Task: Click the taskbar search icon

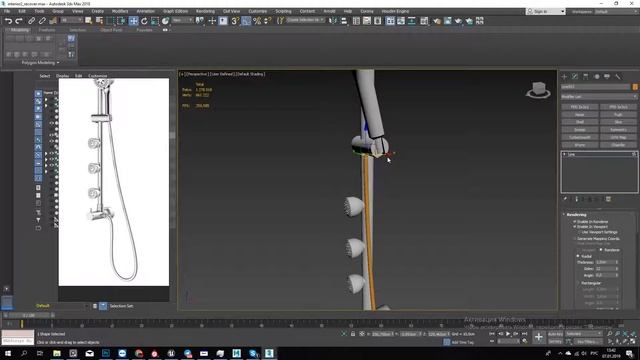Action: 24,353
